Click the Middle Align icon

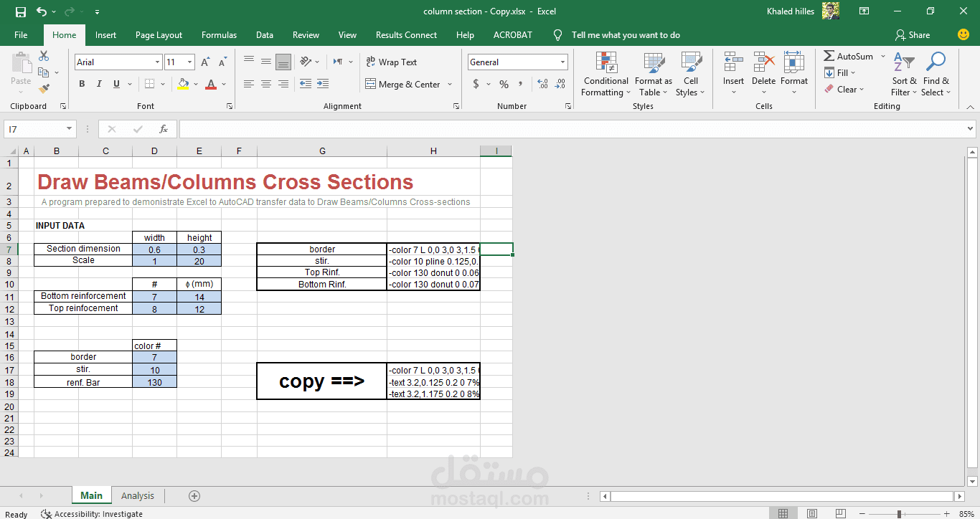coord(266,62)
